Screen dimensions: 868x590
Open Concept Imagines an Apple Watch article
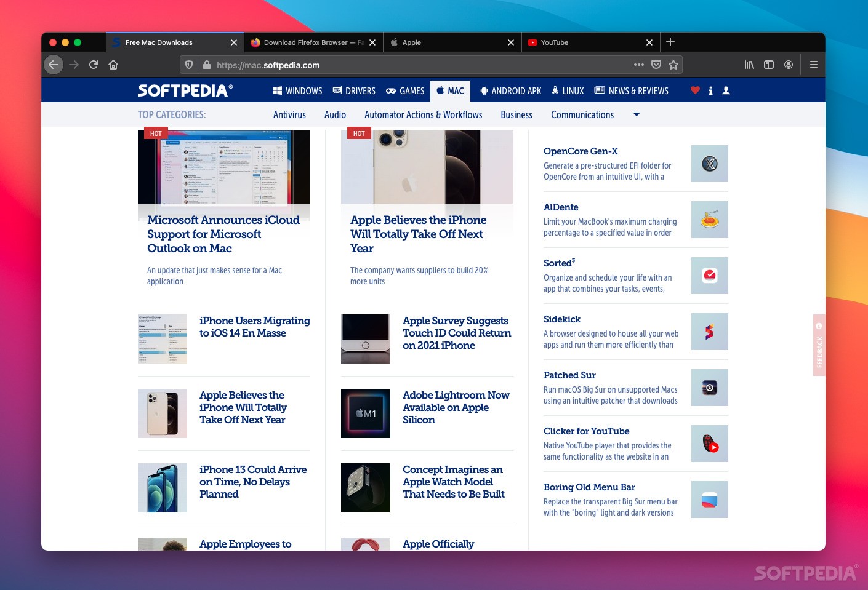click(x=454, y=482)
